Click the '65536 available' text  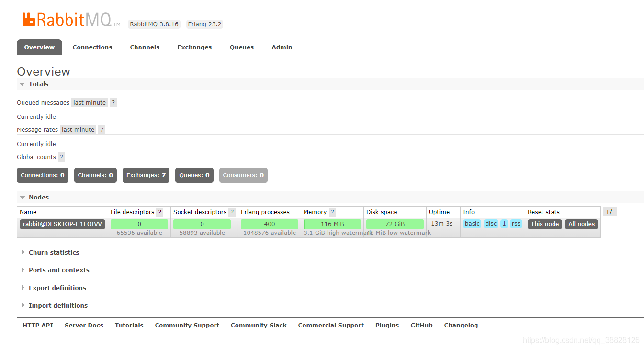click(x=139, y=233)
